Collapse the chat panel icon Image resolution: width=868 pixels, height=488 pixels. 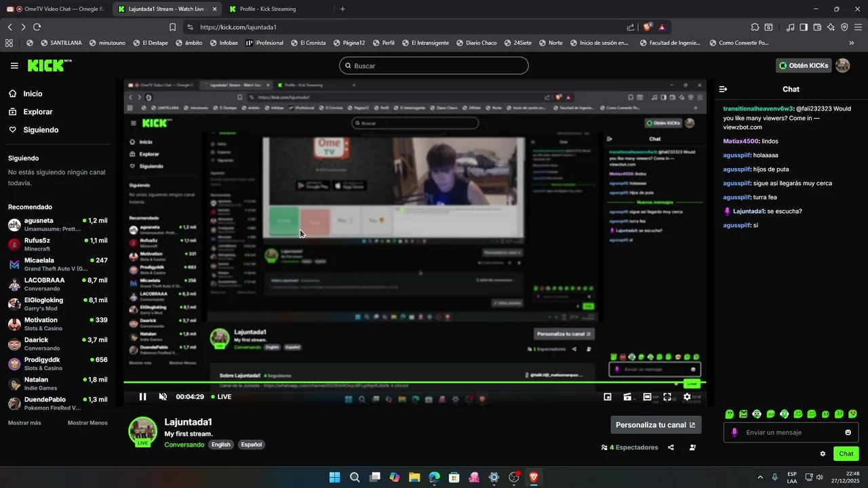point(723,89)
